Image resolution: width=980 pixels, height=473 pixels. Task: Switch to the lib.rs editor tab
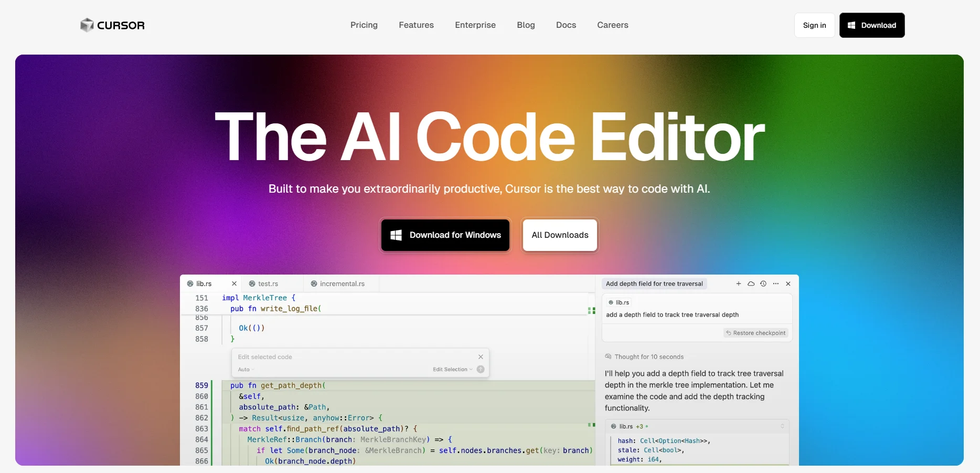204,283
